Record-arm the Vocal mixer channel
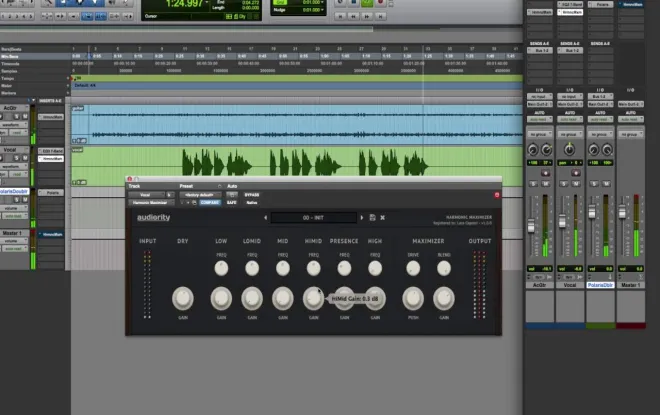The width and height of the screenshot is (660, 415). [575, 173]
